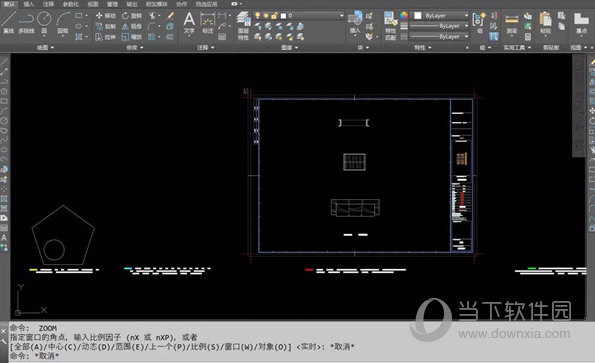The height and width of the screenshot is (363, 595).
Task: Activate the Rotate (旋转) tool
Action: (x=132, y=16)
